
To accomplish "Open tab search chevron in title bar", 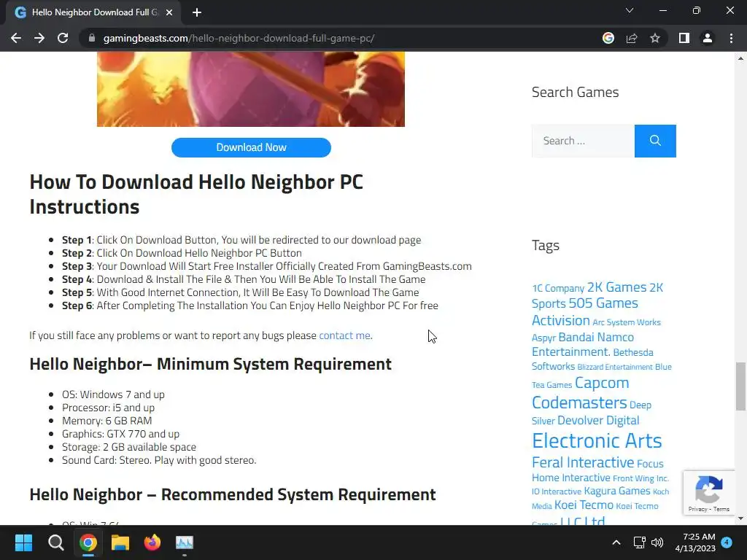I will click(630, 10).
